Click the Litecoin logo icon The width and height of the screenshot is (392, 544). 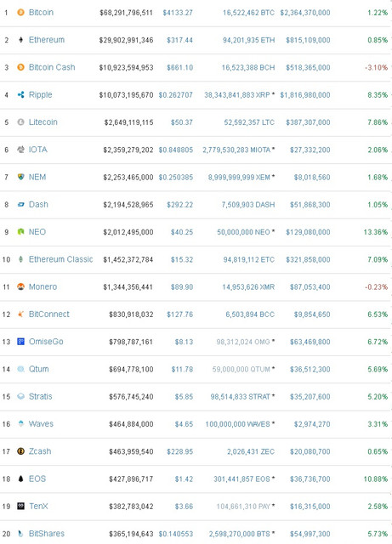tap(20, 122)
